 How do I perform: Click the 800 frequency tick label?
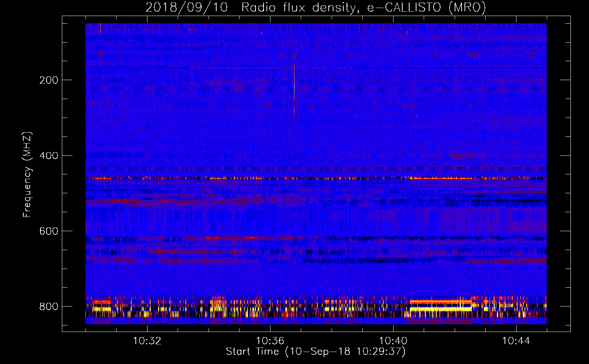49,306
